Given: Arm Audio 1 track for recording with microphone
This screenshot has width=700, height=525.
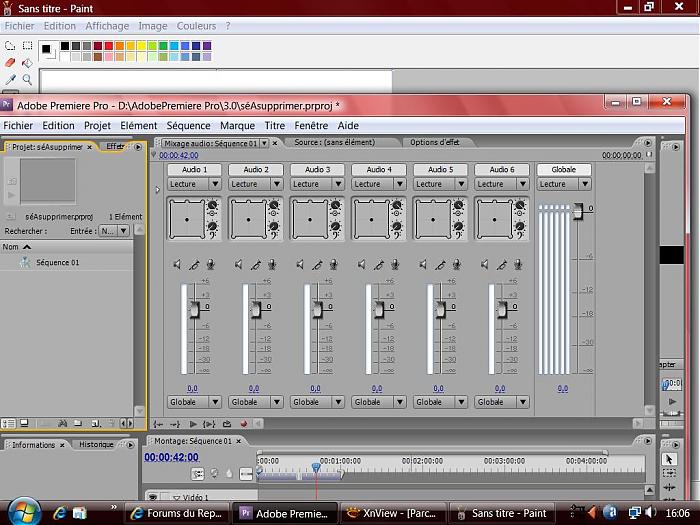Looking at the screenshot, I should (210, 265).
